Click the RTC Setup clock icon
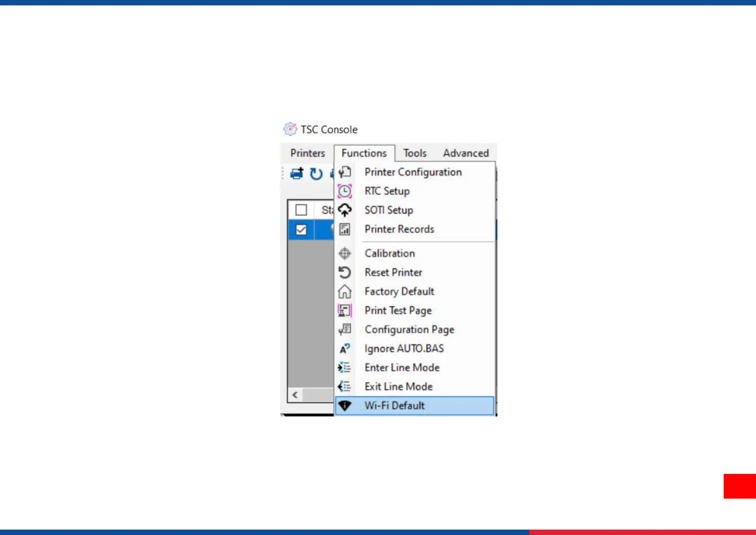 tap(345, 191)
